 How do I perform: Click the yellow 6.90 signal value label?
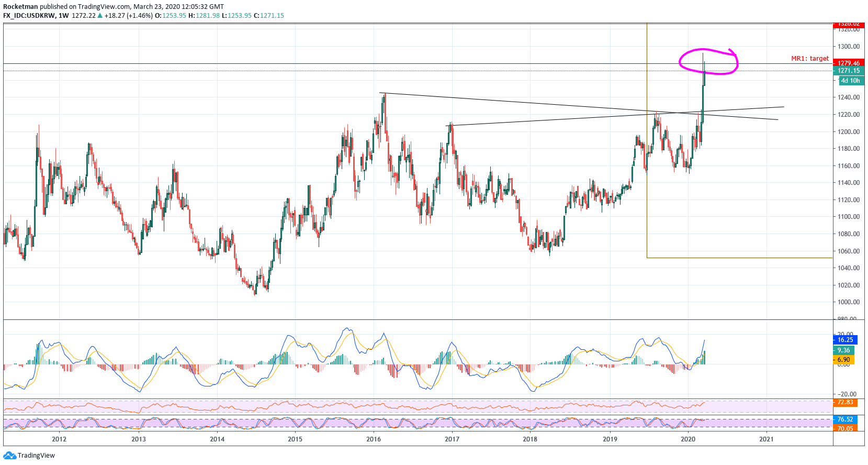point(843,360)
